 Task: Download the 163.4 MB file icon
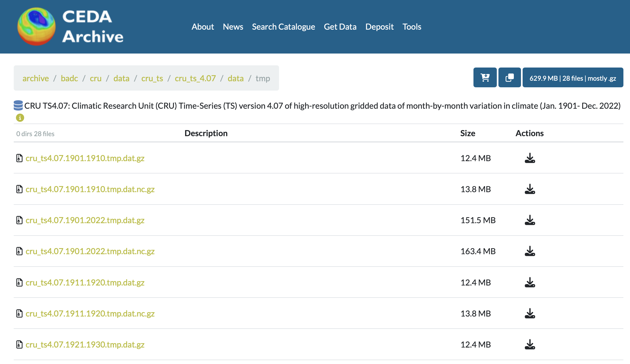coord(530,251)
